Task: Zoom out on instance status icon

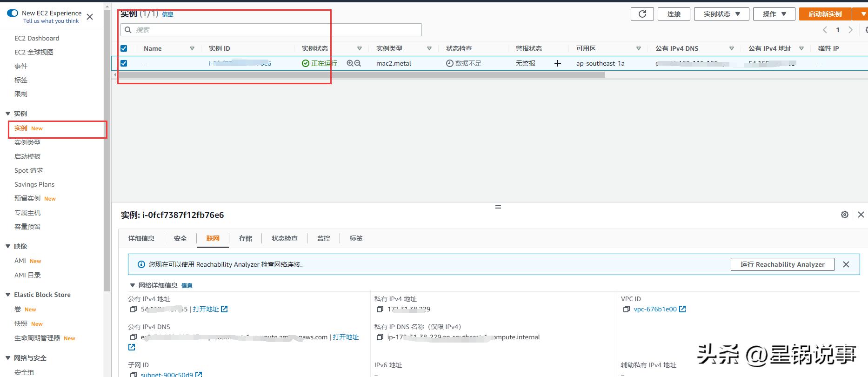Action: pyautogui.click(x=358, y=63)
